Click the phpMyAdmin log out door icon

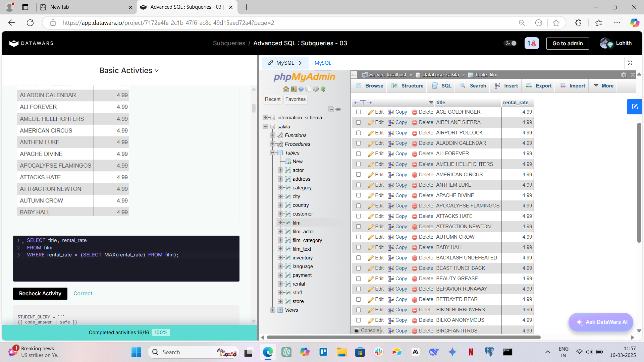[x=293, y=89]
